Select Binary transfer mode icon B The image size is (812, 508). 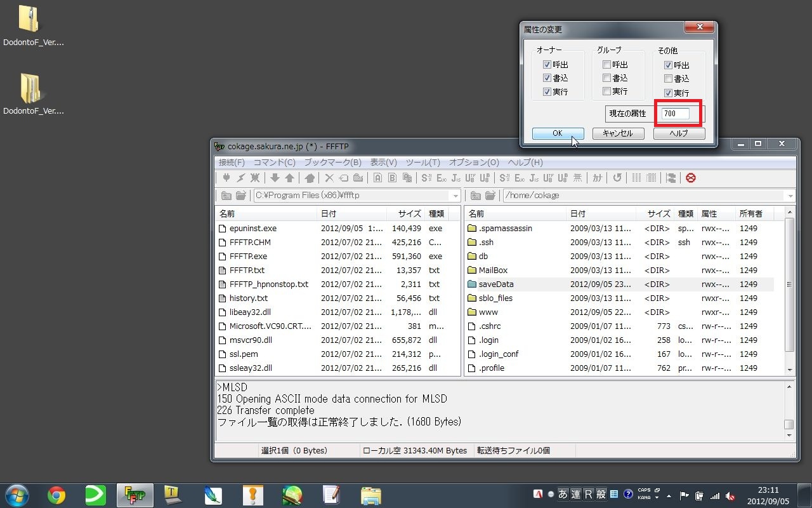click(392, 178)
